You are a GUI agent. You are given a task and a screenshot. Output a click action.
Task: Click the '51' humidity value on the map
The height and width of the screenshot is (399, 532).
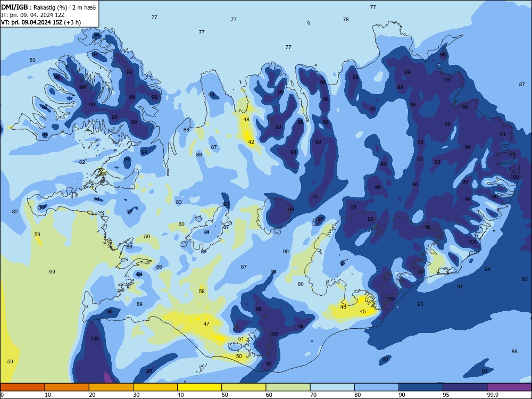pos(241,338)
